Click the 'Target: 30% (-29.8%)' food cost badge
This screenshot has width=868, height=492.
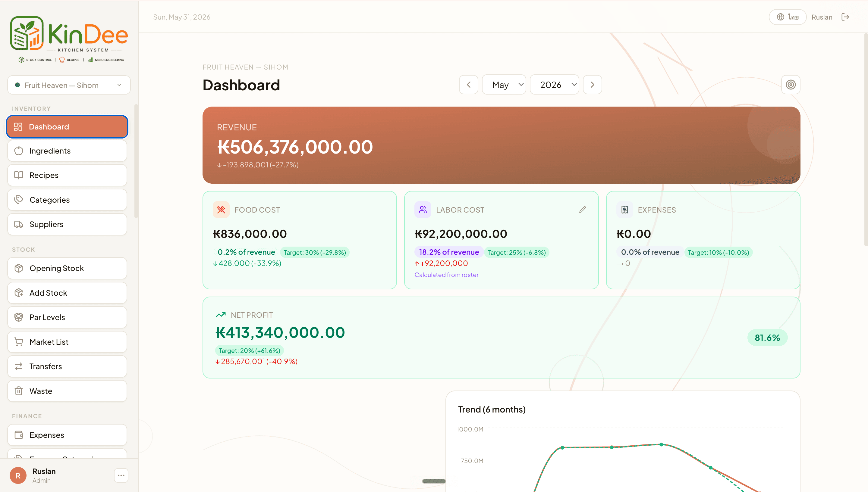point(314,252)
